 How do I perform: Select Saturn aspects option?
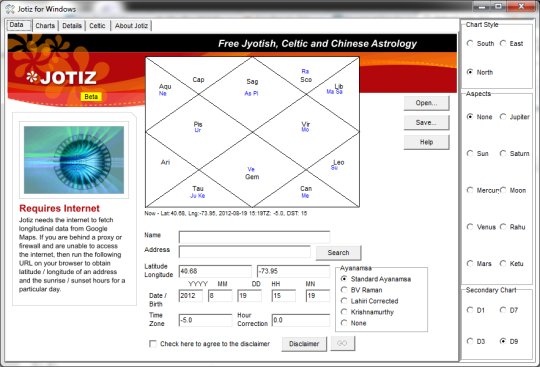(515, 153)
